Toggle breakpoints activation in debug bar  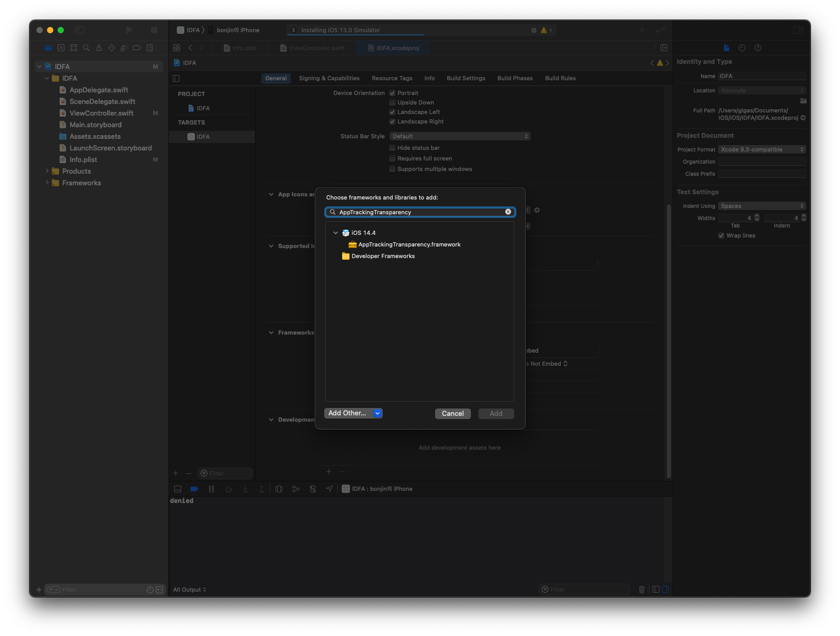pos(194,489)
